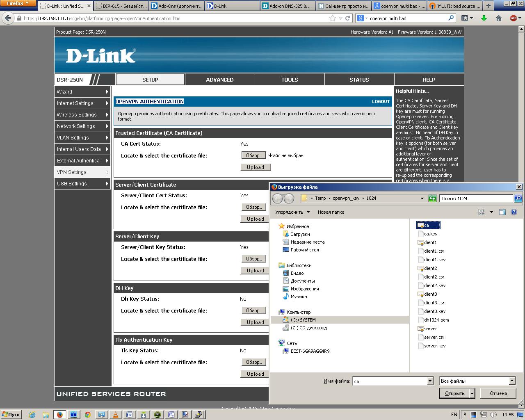The image size is (525, 420).
Task: Select the dh1024.pem file
Action: coord(434,320)
